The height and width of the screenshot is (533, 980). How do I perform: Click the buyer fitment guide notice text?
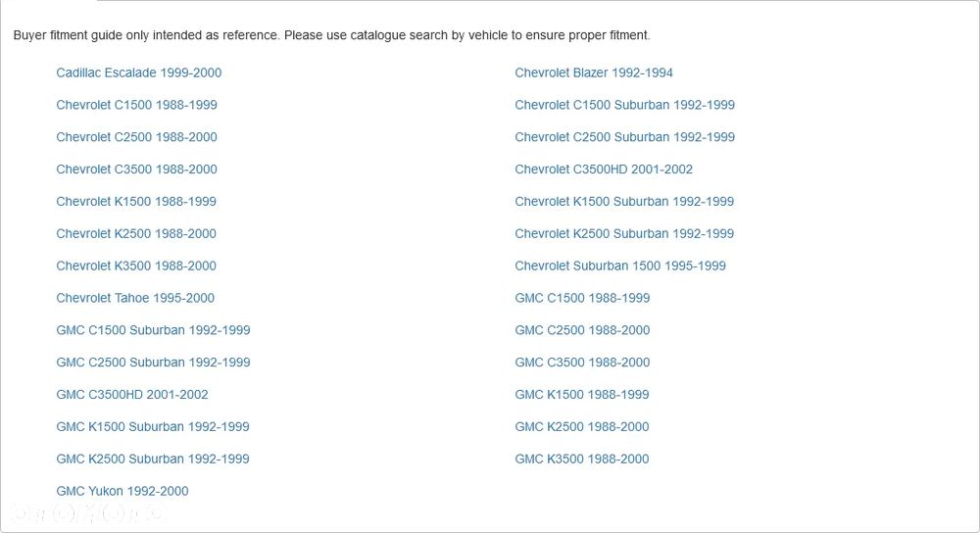click(332, 35)
